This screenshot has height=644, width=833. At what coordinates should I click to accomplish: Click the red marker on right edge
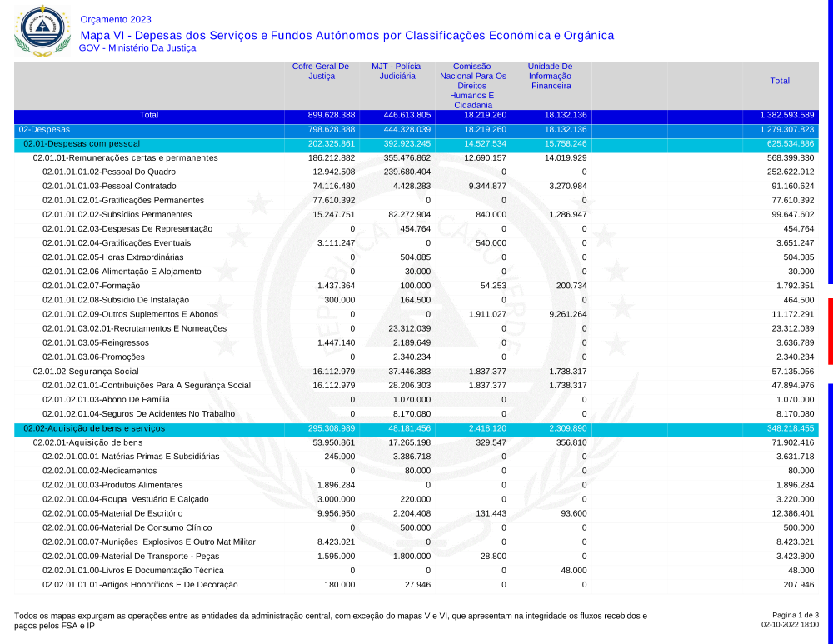tap(830, 319)
